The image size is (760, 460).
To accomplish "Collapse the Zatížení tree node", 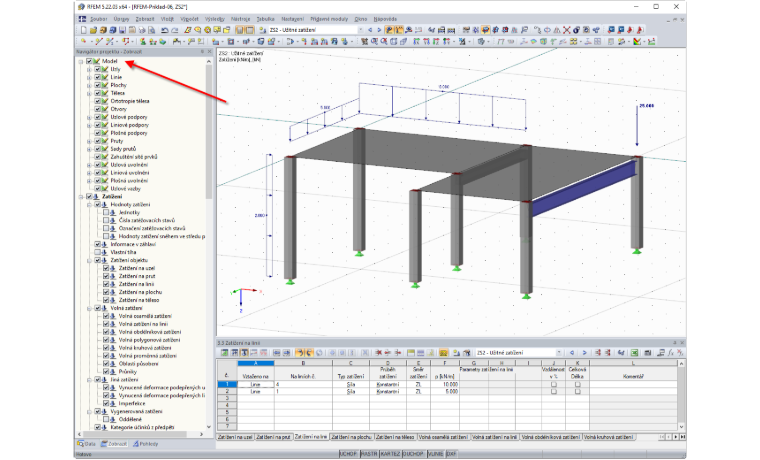I will click(x=81, y=197).
